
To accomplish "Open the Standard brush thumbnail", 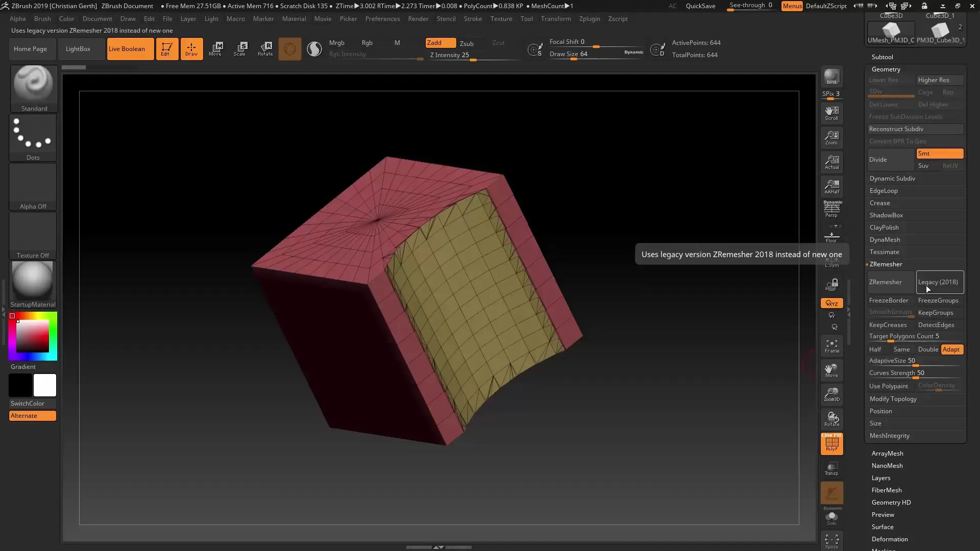I will (34, 88).
